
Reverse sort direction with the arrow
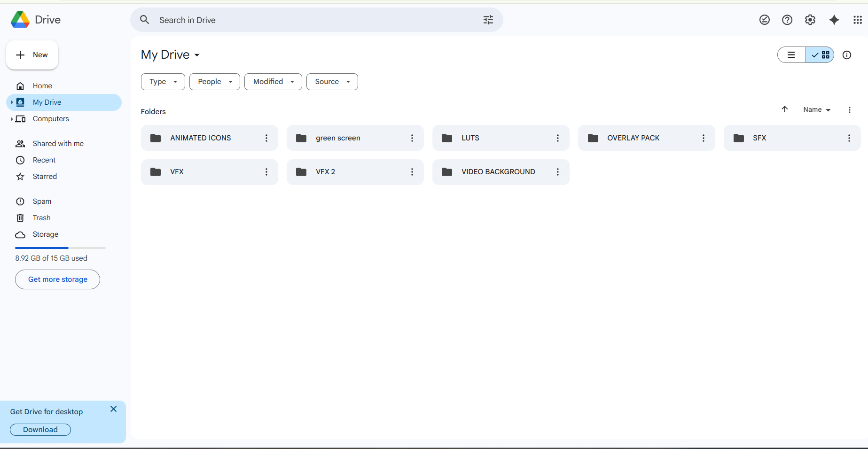point(785,109)
